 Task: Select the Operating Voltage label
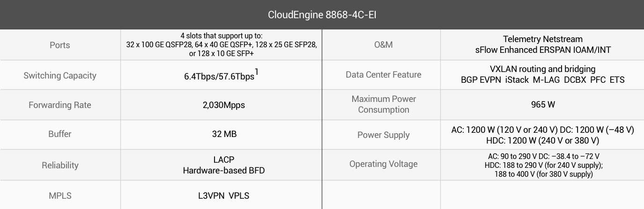click(384, 164)
